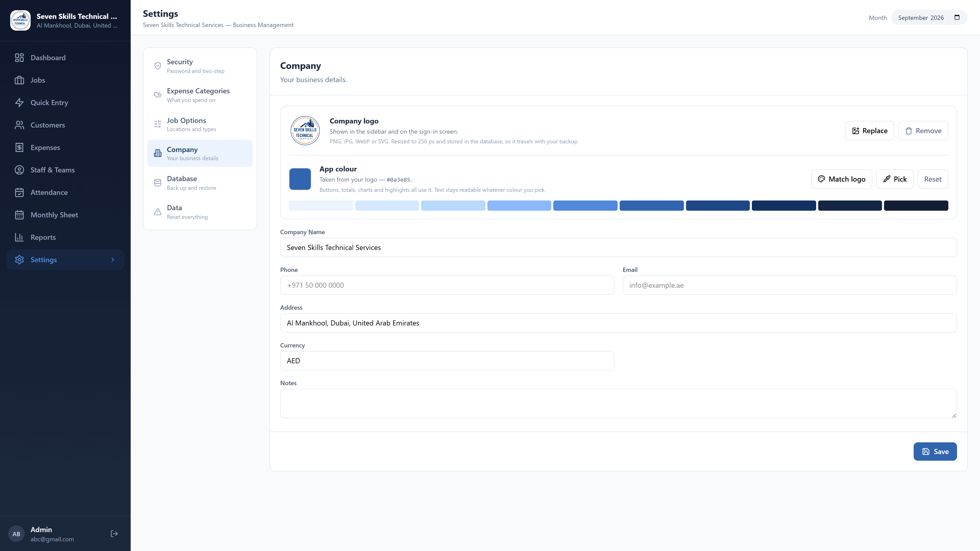Click the Company Name input field
This screenshot has height=551, width=980.
tap(618, 247)
